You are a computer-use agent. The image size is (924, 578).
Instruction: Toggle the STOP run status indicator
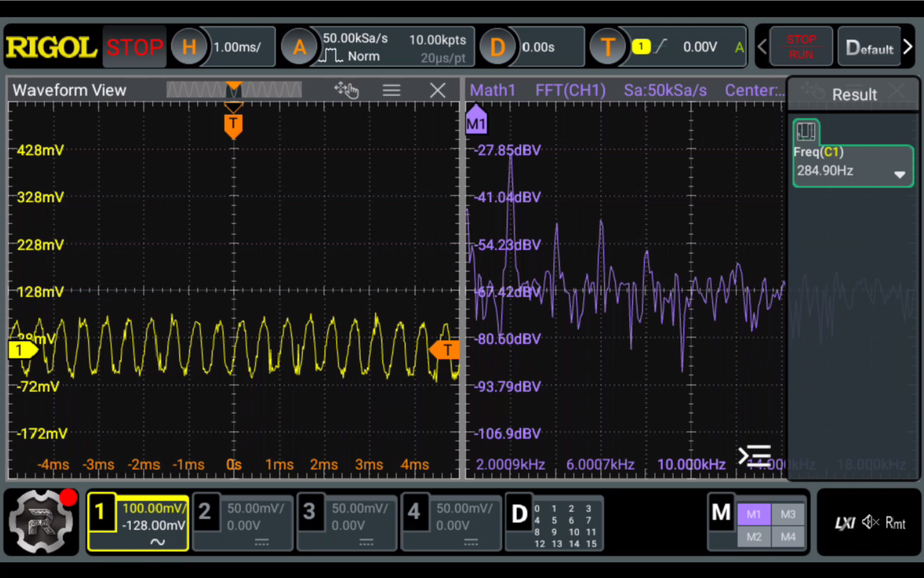coord(134,47)
